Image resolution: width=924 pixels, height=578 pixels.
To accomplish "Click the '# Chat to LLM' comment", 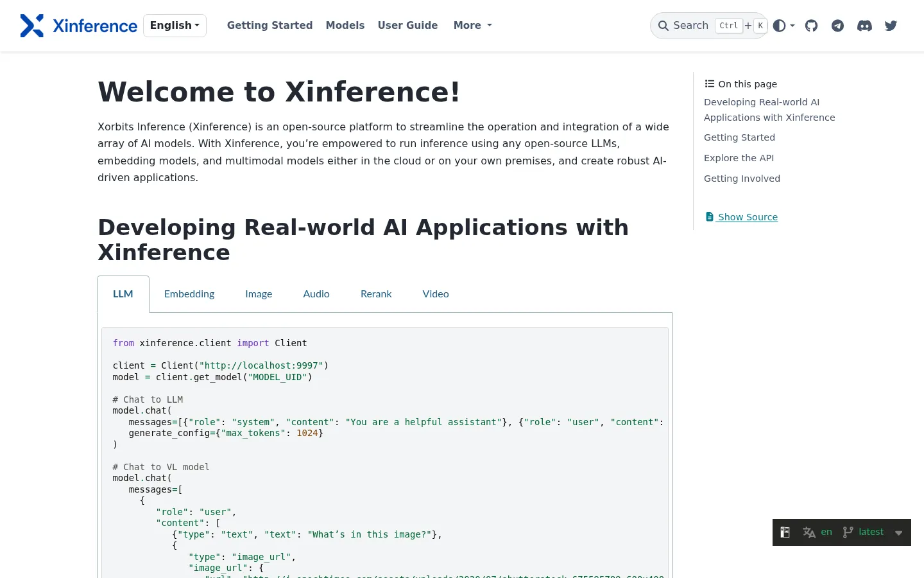I will pos(148,399).
